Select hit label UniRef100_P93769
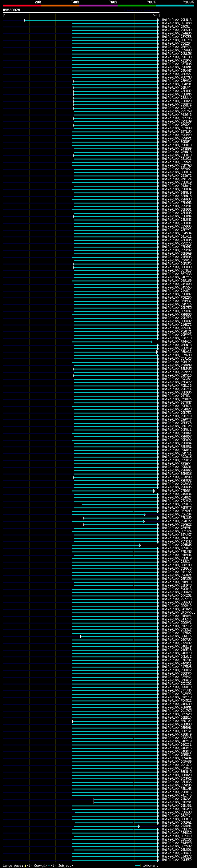 [x=176, y=111]
